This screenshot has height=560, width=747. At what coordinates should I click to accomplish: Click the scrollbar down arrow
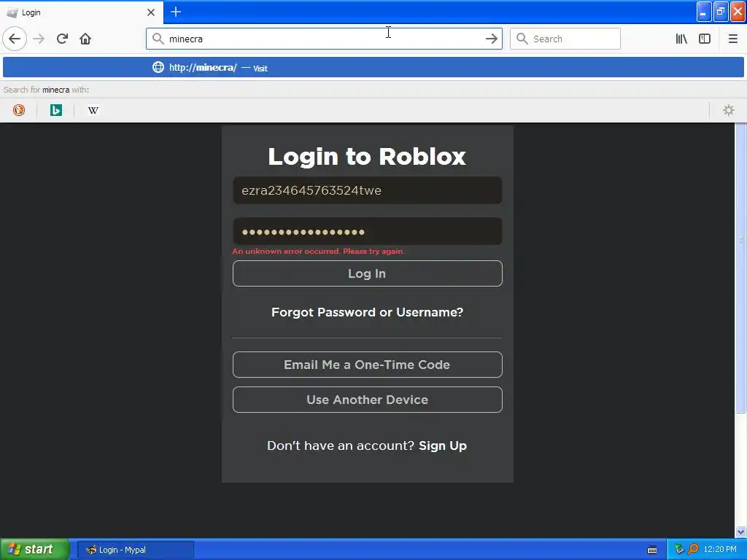click(x=740, y=532)
